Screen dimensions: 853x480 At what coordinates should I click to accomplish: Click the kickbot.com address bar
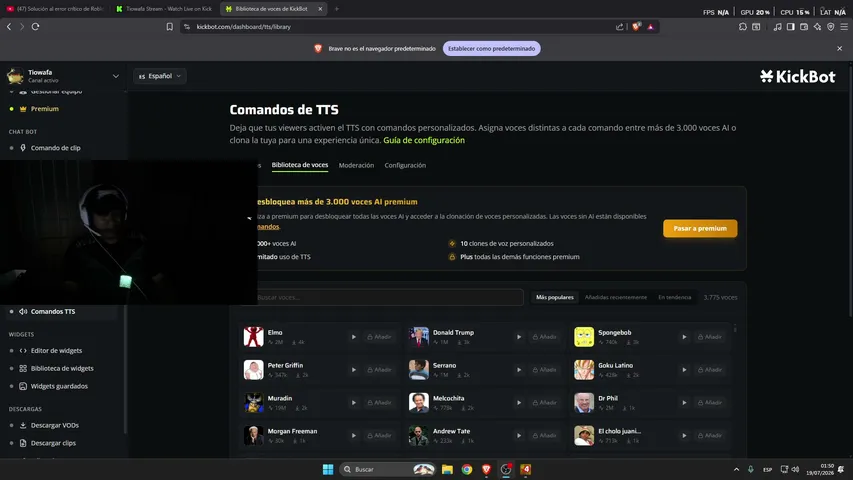pyautogui.click(x=400, y=27)
